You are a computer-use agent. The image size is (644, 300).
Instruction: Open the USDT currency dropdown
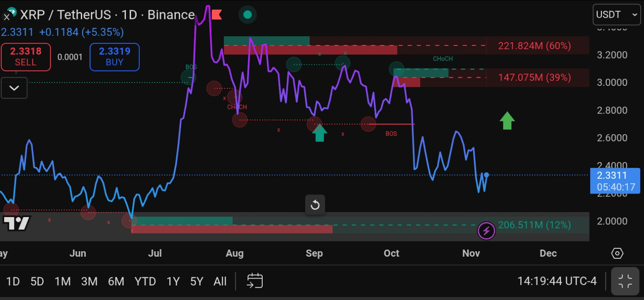click(617, 15)
